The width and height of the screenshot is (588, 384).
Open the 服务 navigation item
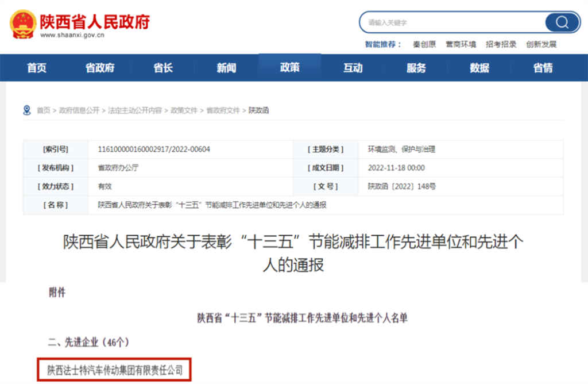tap(415, 67)
